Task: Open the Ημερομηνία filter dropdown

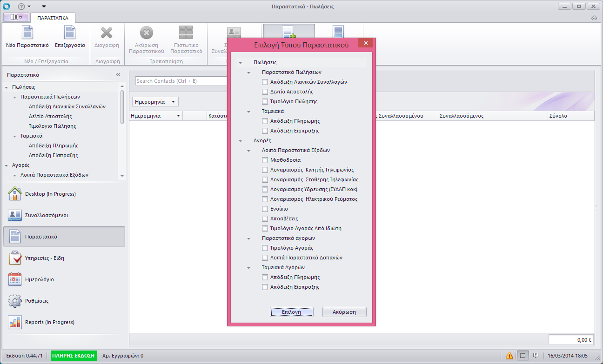Action: [155, 102]
